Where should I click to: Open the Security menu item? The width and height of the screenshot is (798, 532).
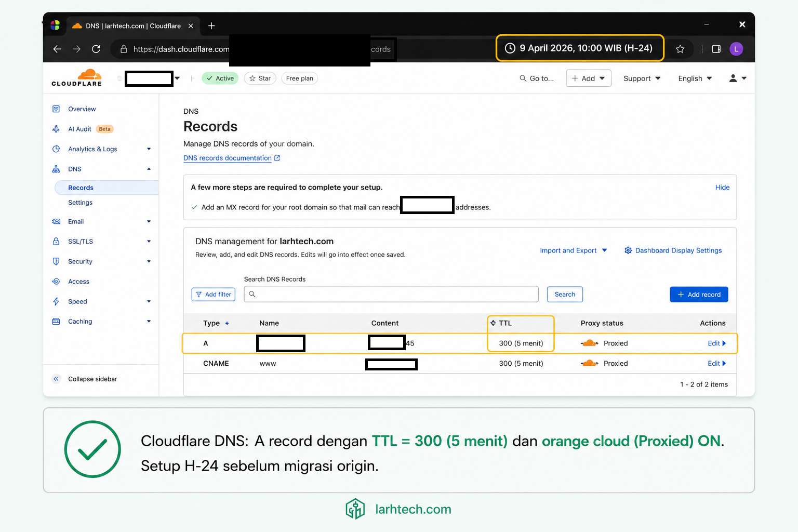point(80,261)
